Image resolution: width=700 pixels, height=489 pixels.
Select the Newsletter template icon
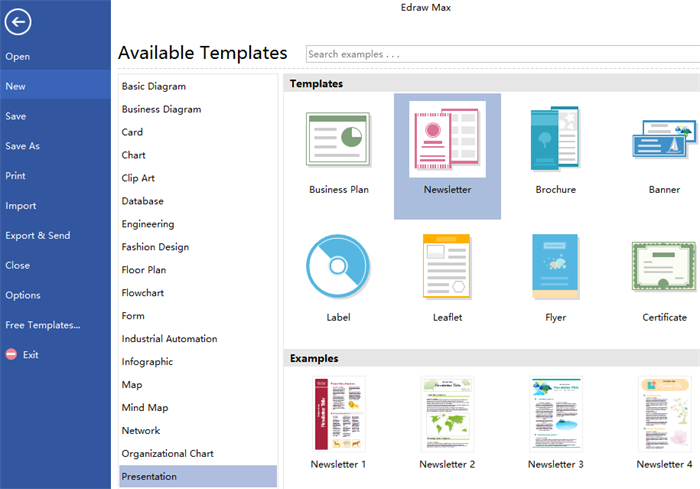tap(447, 139)
